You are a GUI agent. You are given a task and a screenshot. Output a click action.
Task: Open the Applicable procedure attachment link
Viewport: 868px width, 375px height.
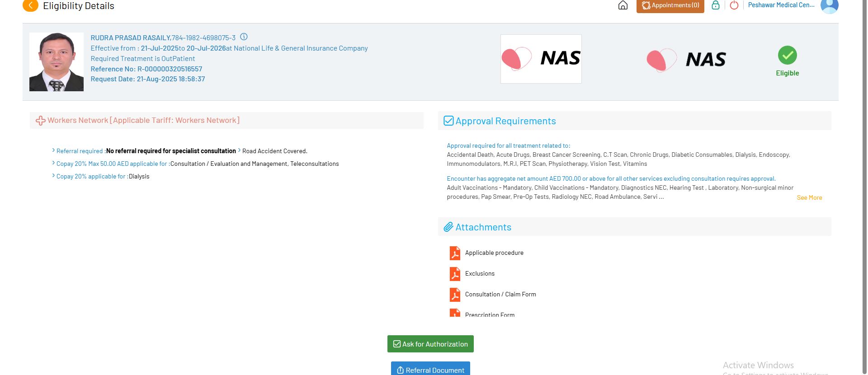point(494,253)
